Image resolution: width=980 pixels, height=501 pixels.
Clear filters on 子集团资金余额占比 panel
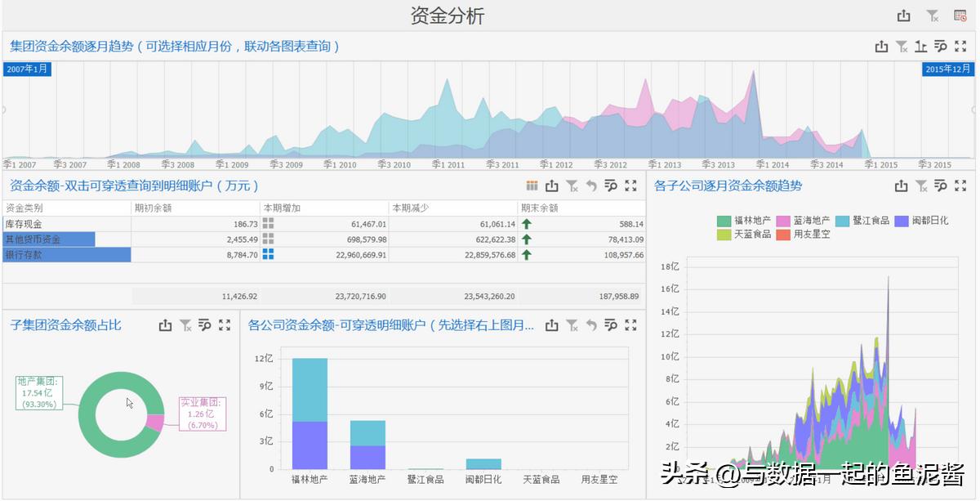185,324
